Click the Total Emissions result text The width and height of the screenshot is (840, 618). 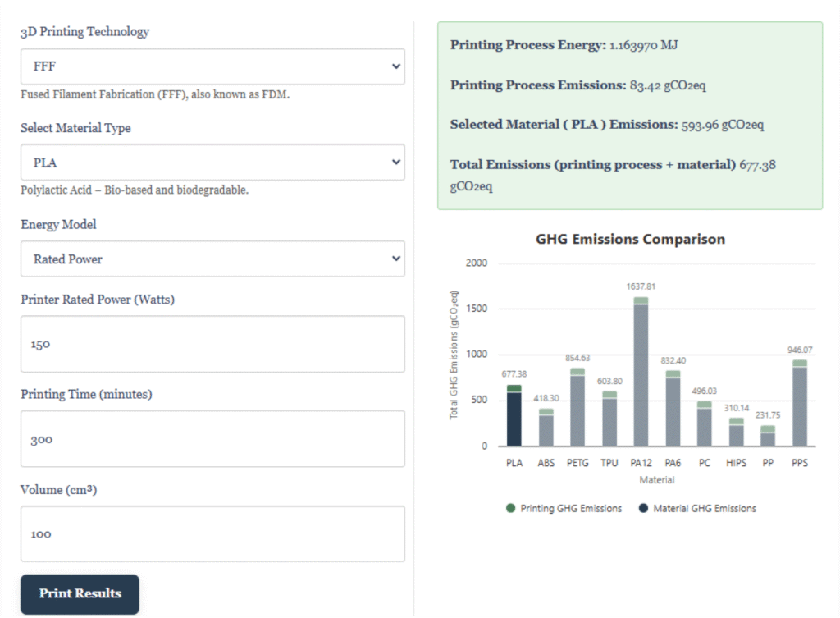pos(612,175)
